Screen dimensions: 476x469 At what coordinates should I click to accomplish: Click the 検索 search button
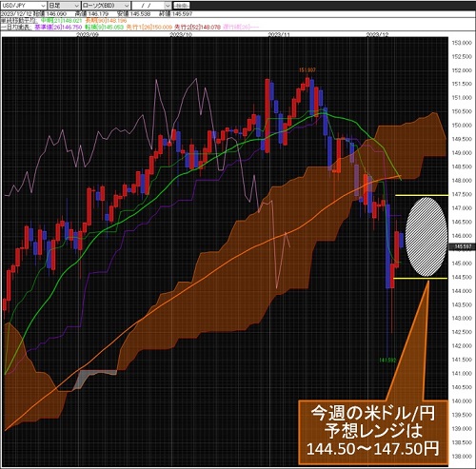pyautogui.click(x=183, y=6)
